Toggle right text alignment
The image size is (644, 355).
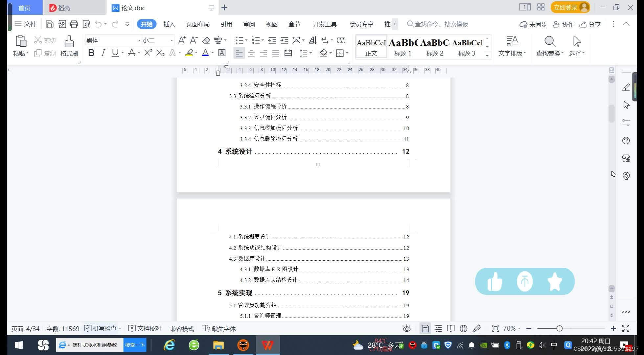(x=264, y=53)
